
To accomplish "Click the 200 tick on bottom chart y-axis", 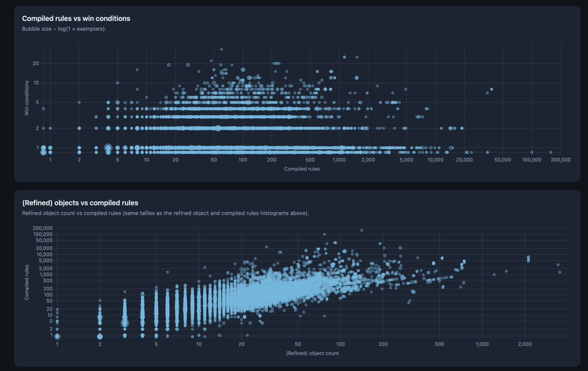I will pos(48,289).
